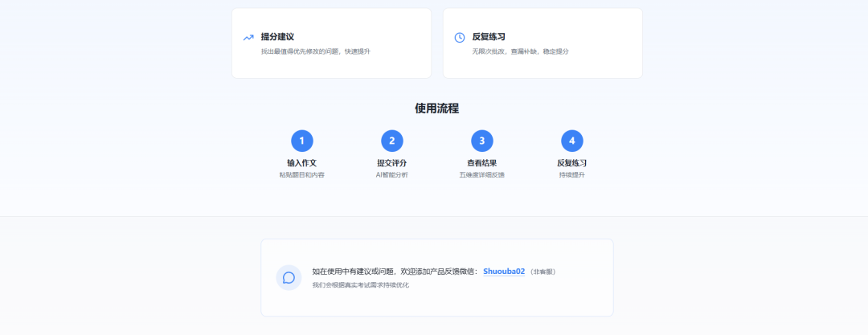Select the step 3 circle icon
Viewport: 868px width, 335px height.
482,141
